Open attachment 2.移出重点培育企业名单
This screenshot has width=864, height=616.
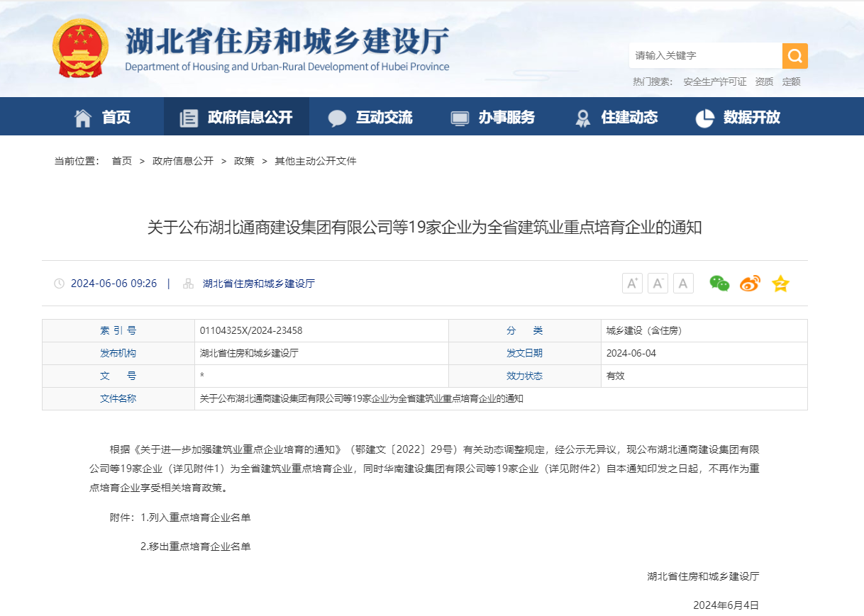(196, 547)
